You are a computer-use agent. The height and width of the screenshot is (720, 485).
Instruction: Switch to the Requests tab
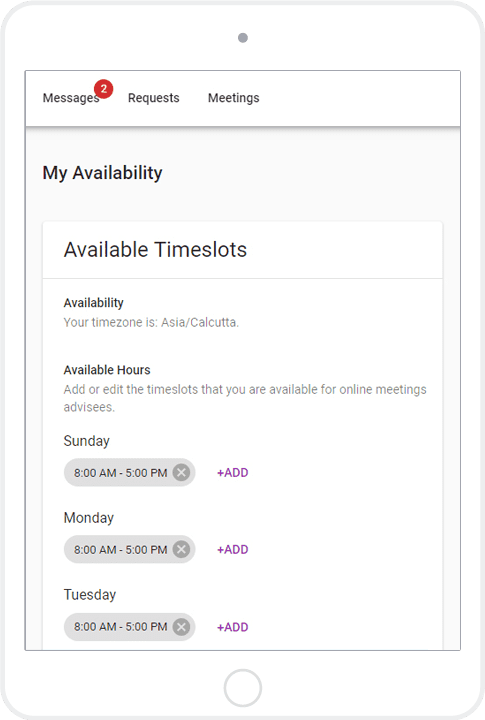pos(153,98)
